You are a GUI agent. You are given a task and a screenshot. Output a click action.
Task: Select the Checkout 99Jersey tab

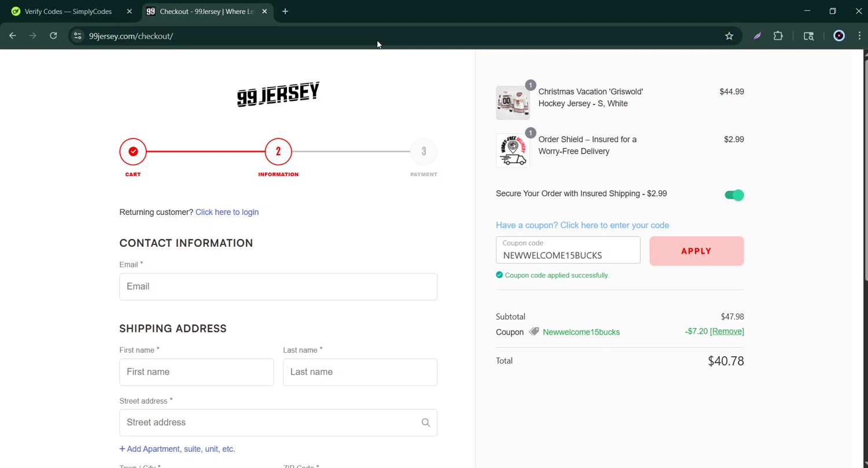click(208, 12)
